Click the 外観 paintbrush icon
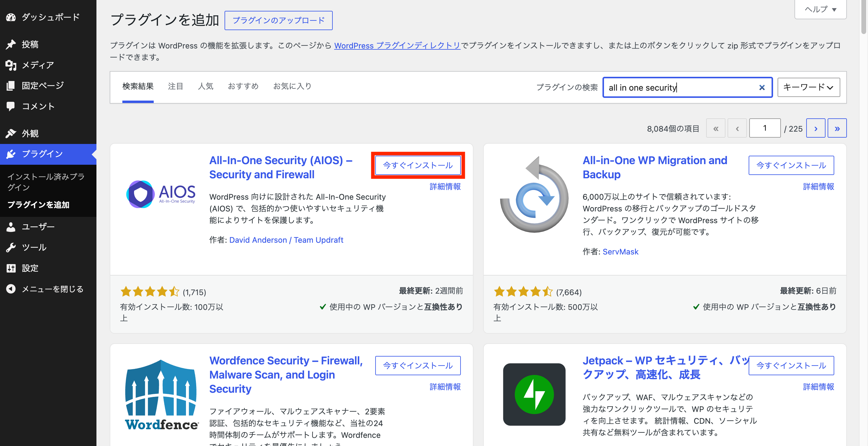 pyautogui.click(x=11, y=133)
